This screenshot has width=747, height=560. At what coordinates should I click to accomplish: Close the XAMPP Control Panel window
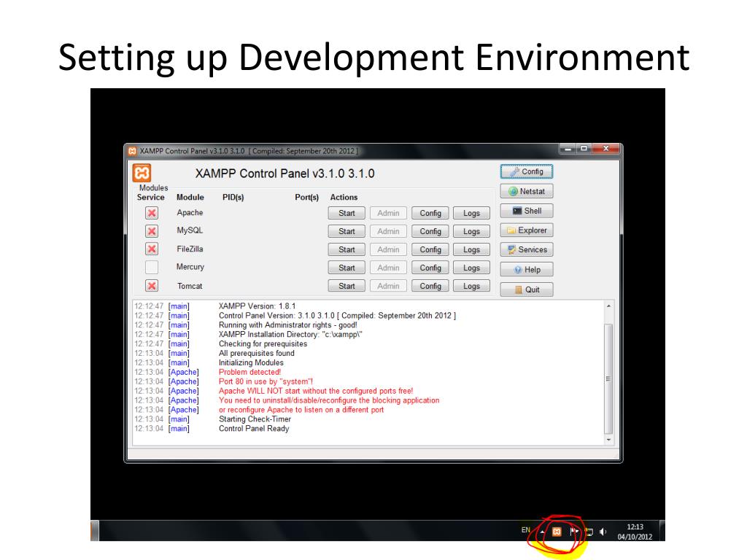(606, 149)
